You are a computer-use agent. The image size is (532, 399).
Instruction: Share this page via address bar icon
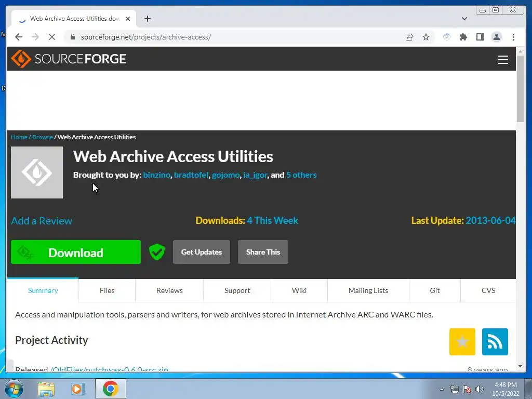(x=409, y=37)
